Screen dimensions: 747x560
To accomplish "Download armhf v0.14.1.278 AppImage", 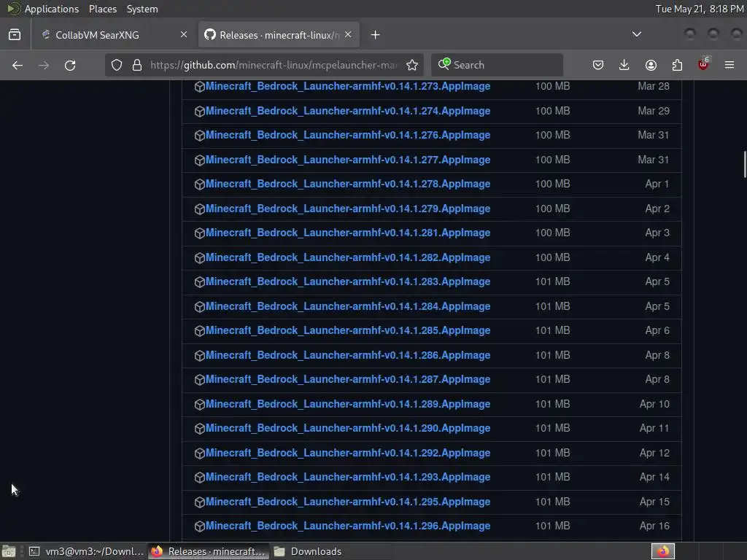I will pos(348,184).
